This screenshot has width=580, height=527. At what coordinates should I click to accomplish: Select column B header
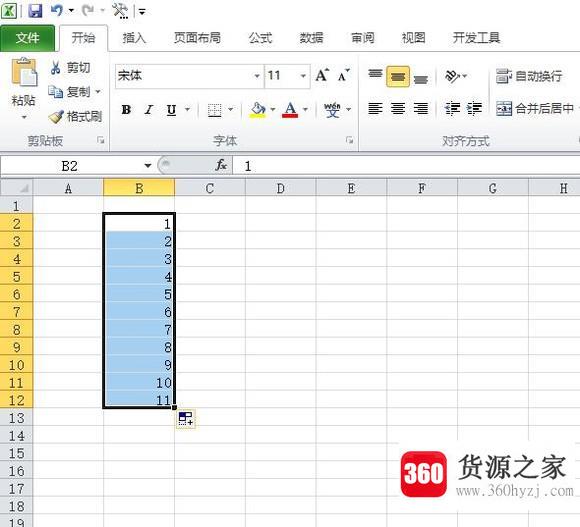point(139,188)
